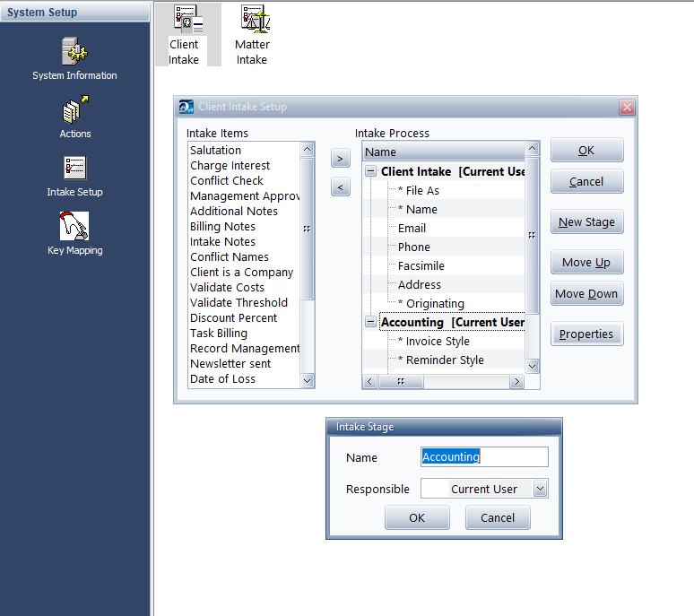Confirm Intake Stage with OK

click(417, 517)
